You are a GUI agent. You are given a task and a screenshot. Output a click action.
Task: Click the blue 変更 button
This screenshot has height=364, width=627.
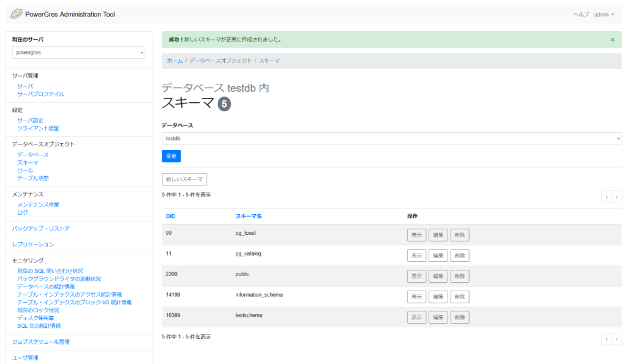pyautogui.click(x=171, y=156)
